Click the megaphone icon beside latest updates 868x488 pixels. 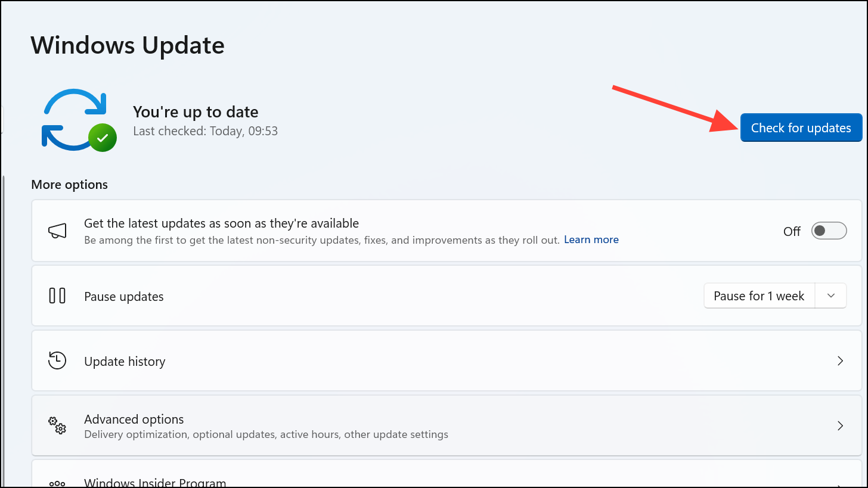(57, 231)
